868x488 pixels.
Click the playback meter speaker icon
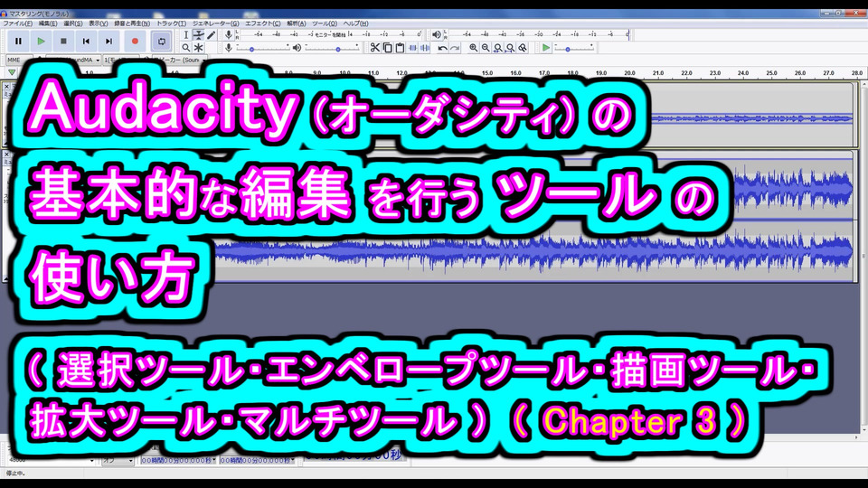[436, 34]
